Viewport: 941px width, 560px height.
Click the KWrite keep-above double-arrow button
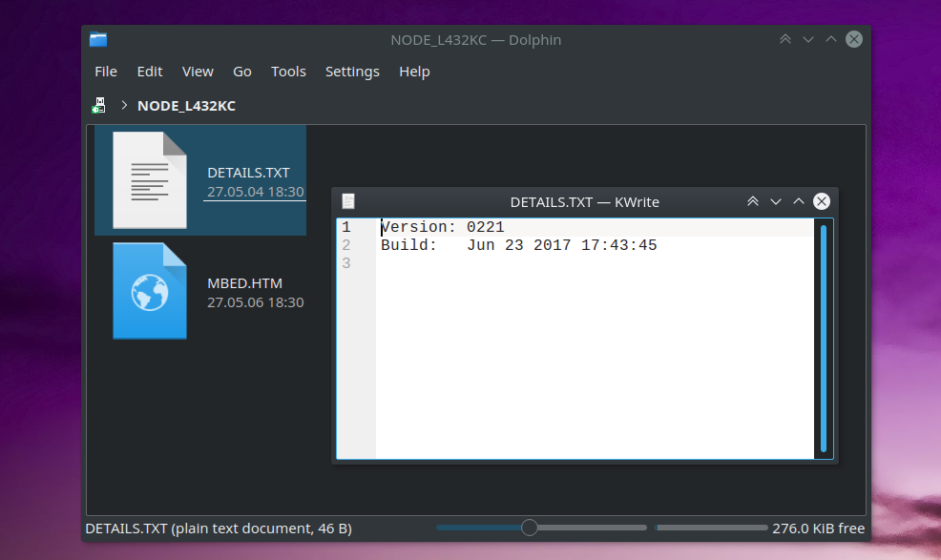(753, 201)
